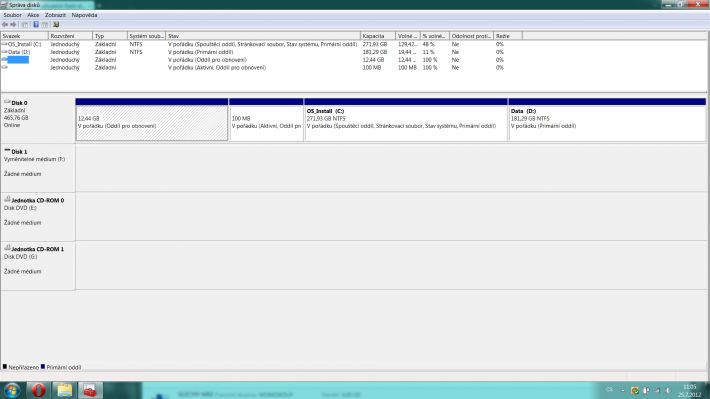The image size is (710, 399).
Task: Open the Opera browser in the taskbar
Action: (38, 390)
